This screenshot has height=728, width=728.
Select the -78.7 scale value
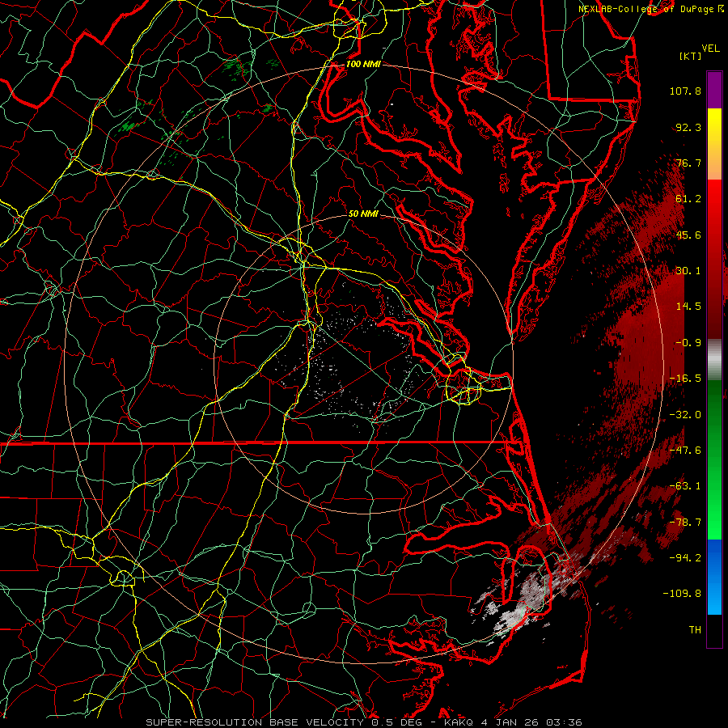685,523
